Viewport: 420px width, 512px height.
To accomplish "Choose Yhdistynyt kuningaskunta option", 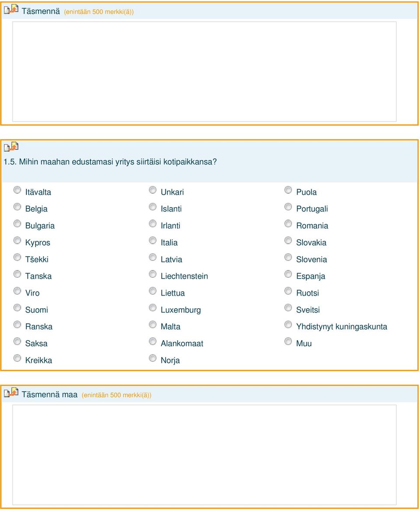I will [x=288, y=324].
